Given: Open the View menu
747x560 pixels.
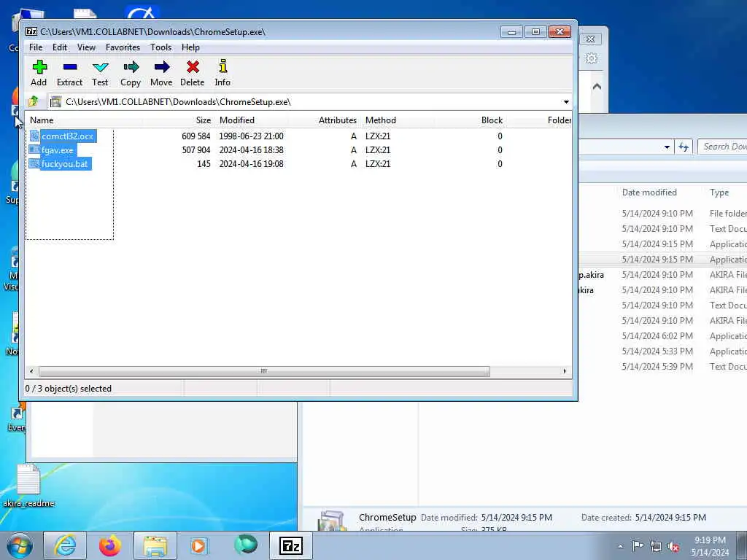Looking at the screenshot, I should pos(86,47).
